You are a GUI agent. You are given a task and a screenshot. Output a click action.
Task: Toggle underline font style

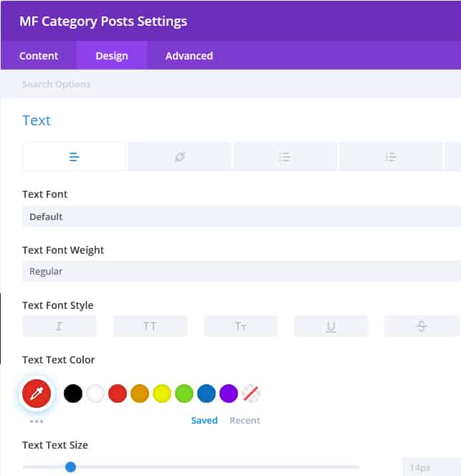[331, 326]
